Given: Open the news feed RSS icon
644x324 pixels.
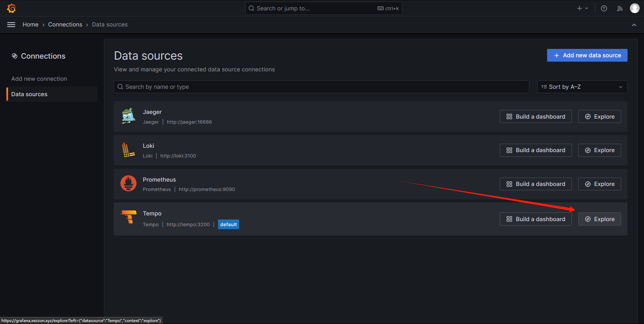Looking at the screenshot, I should tap(620, 8).
